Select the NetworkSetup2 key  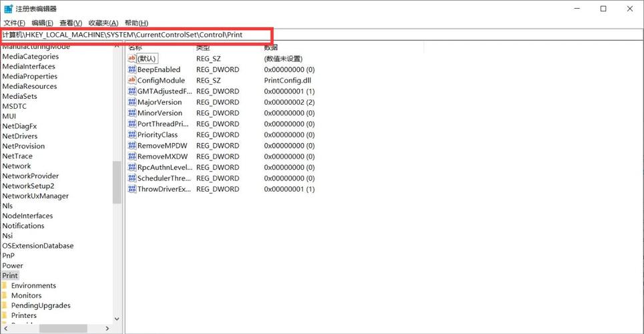click(x=28, y=186)
